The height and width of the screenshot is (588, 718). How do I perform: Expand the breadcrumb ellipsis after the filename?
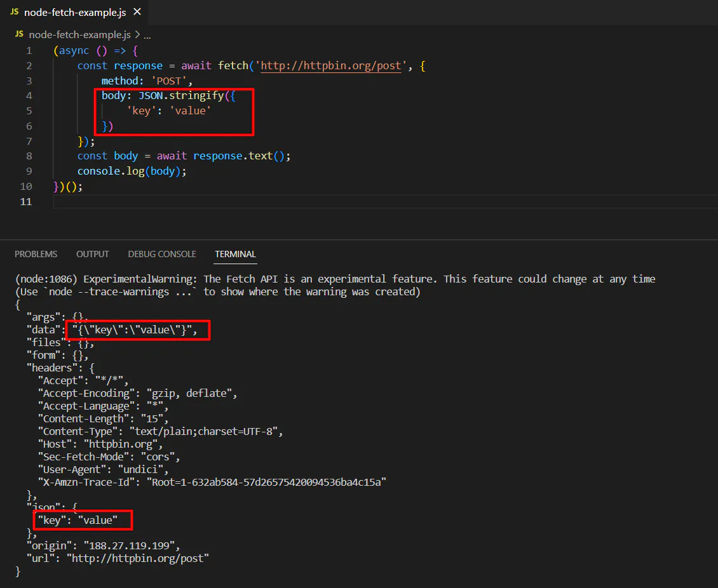coord(147,35)
